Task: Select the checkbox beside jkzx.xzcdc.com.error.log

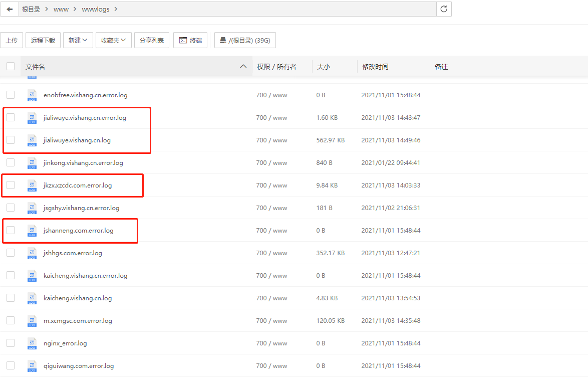Action: (11, 185)
